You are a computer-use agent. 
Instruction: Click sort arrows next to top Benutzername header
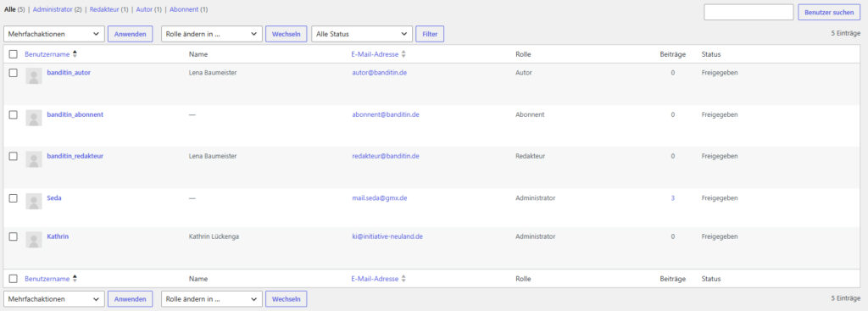75,54
